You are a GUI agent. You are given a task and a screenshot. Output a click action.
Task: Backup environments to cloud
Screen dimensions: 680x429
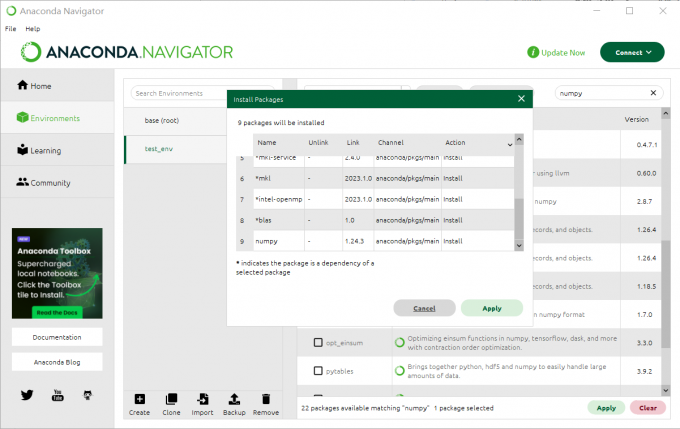click(234, 404)
